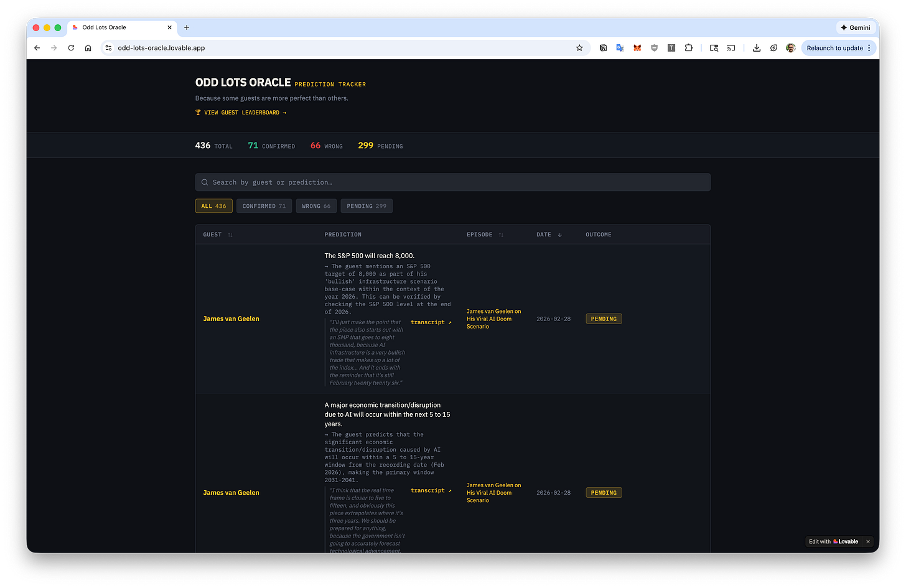Sort table by Date column
906x588 pixels.
(549, 235)
